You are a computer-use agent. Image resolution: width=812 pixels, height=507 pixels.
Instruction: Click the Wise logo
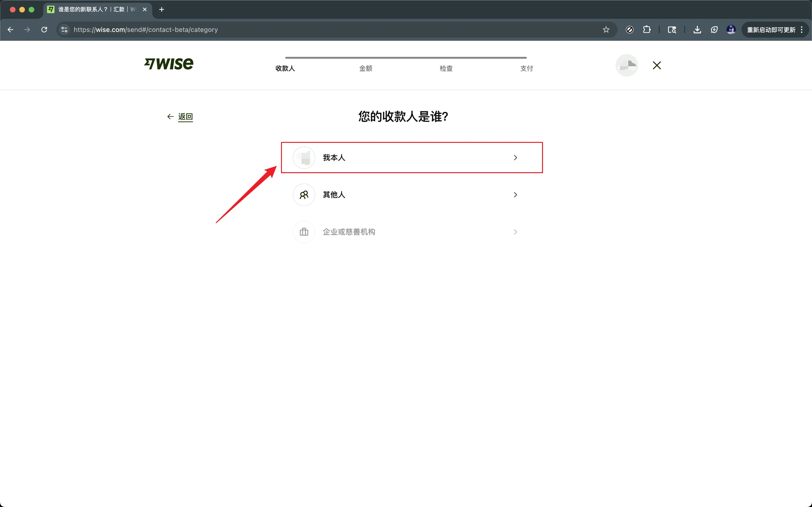click(x=169, y=64)
